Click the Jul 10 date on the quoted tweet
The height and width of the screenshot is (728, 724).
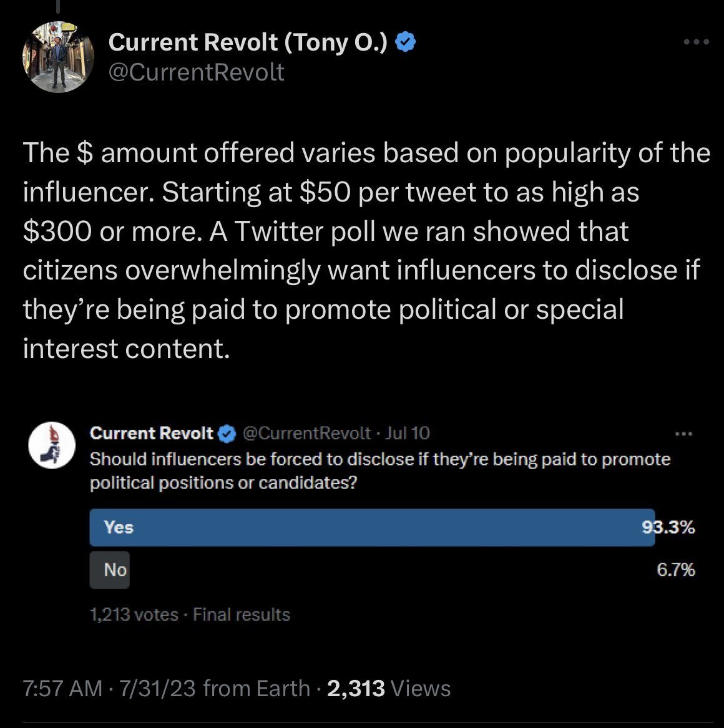(408, 433)
